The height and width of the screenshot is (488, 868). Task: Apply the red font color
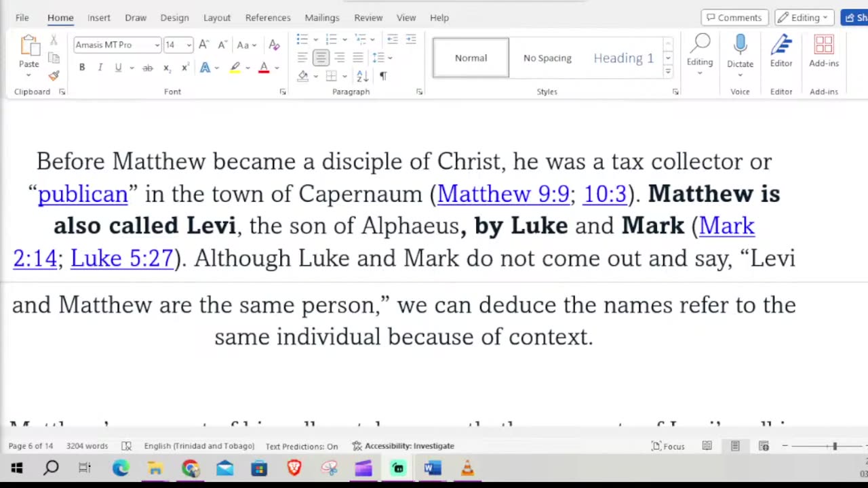(x=264, y=68)
